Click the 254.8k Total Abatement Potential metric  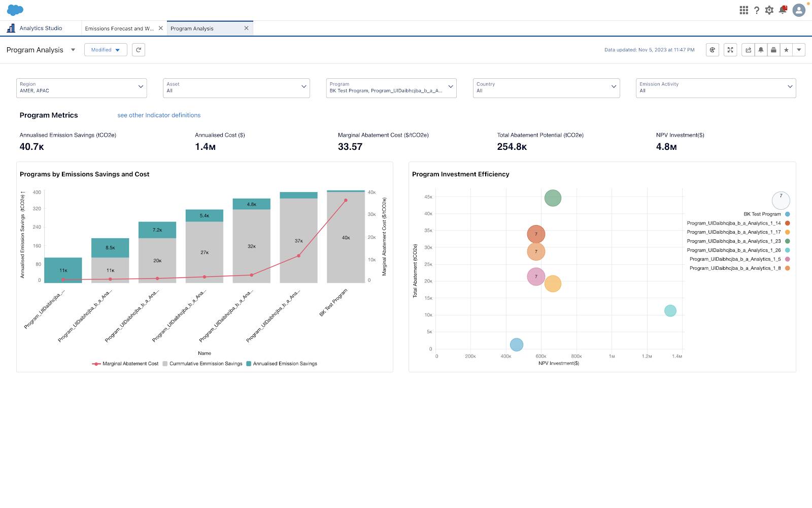(512, 147)
